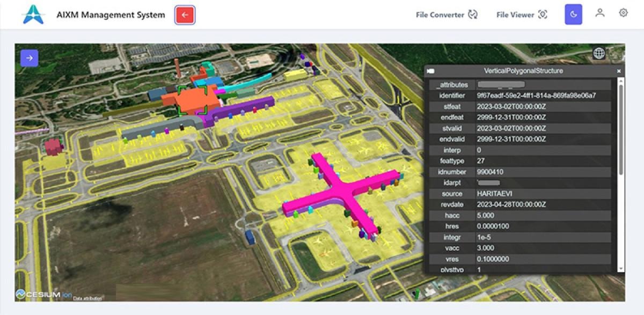Open the File Converter menu item
Image resolution: width=644 pixels, height=315 pixels.
coord(446,15)
